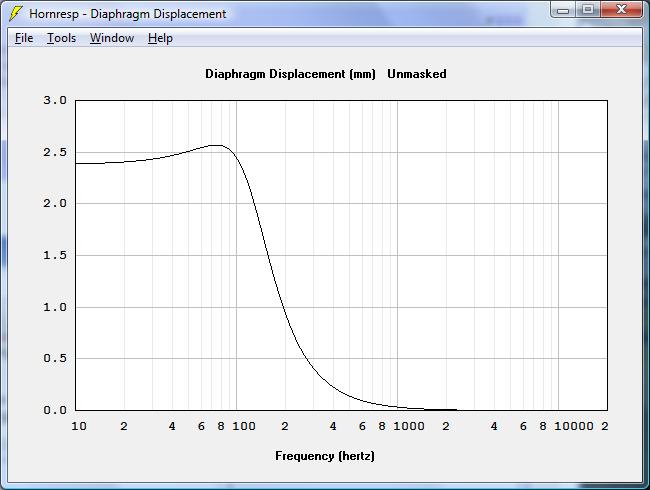Click the 0.0 y-axis value

pyautogui.click(x=55, y=410)
